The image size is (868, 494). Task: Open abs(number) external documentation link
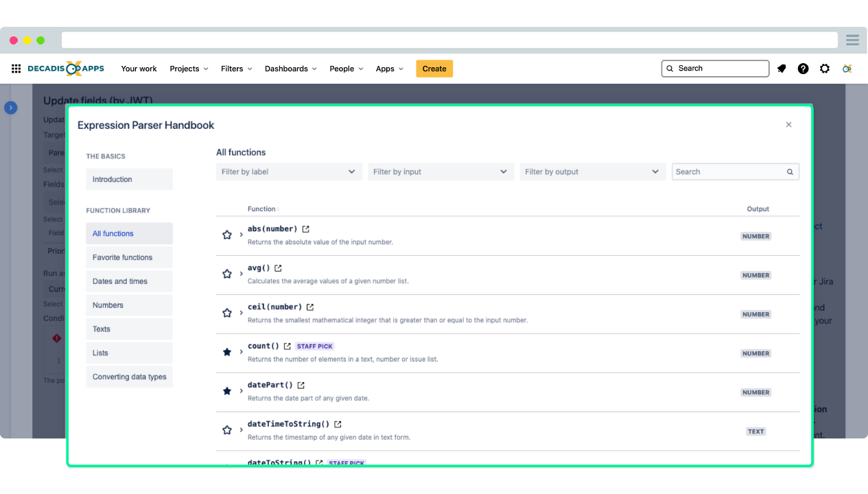(x=306, y=229)
